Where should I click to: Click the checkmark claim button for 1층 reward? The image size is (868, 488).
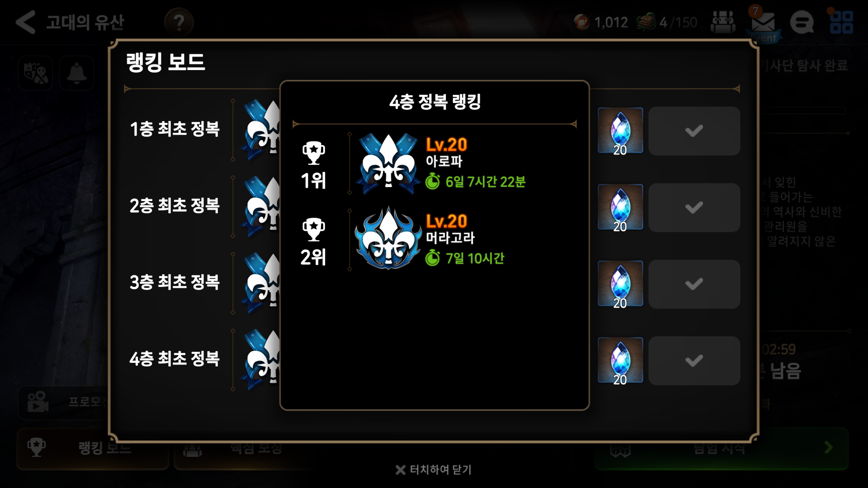tap(694, 131)
